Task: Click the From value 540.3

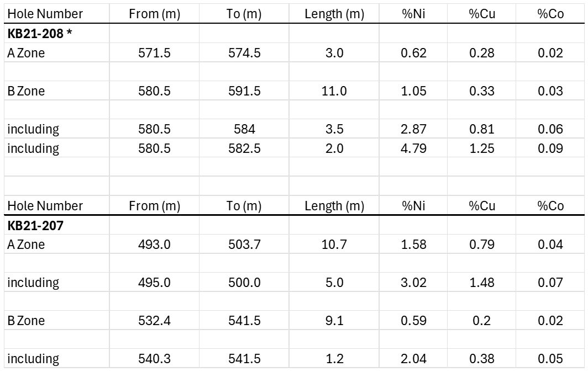Action: pos(154,359)
